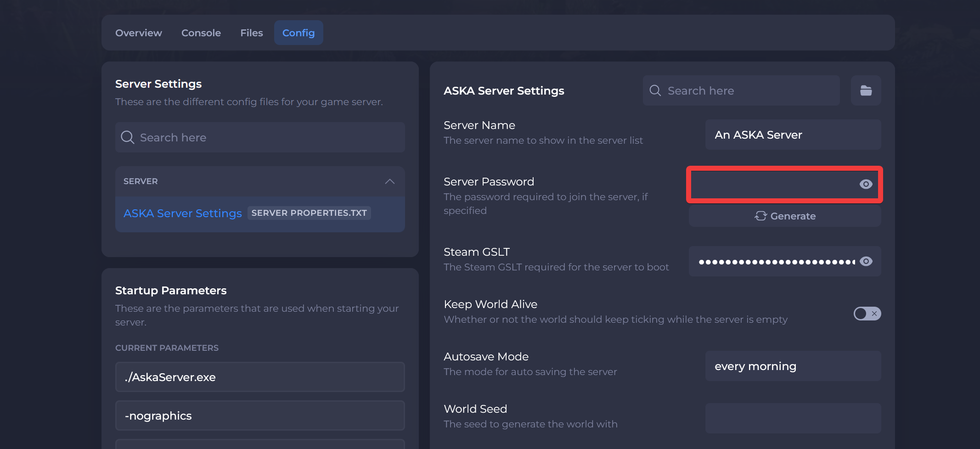Screen dimensions: 980x449
Task: Click the Steam GSLT input field
Action: pyautogui.click(x=785, y=261)
